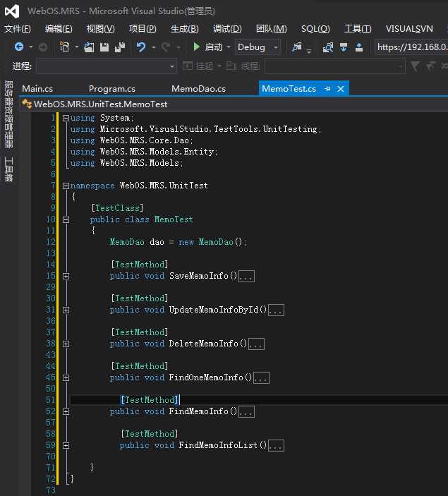The height and width of the screenshot is (496, 448).
Task: Click the collapsed ... box after DeleteMemoInfo()
Action: pyautogui.click(x=257, y=344)
